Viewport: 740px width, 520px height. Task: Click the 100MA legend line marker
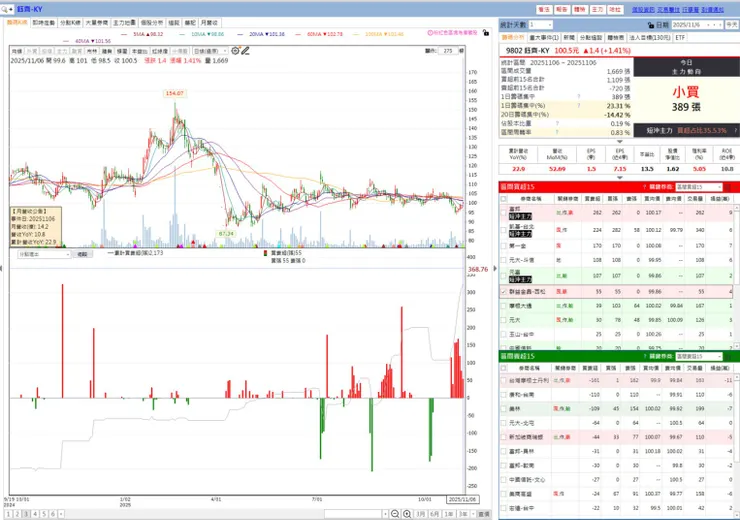356,34
